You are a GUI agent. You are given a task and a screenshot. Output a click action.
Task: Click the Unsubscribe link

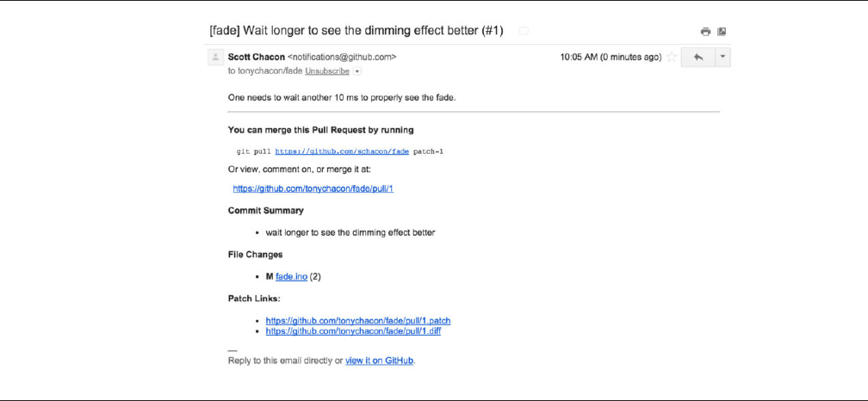(x=326, y=71)
